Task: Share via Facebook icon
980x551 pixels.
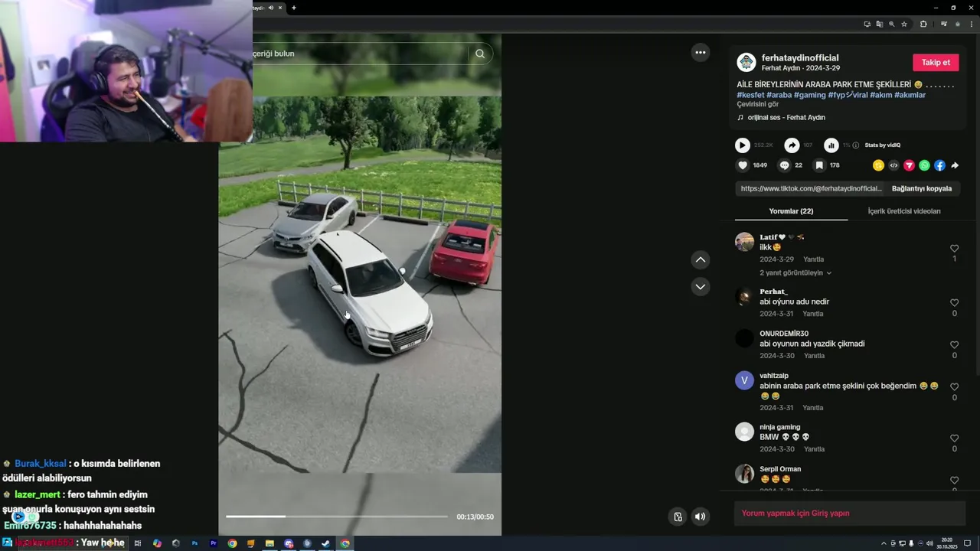Action: (939, 165)
